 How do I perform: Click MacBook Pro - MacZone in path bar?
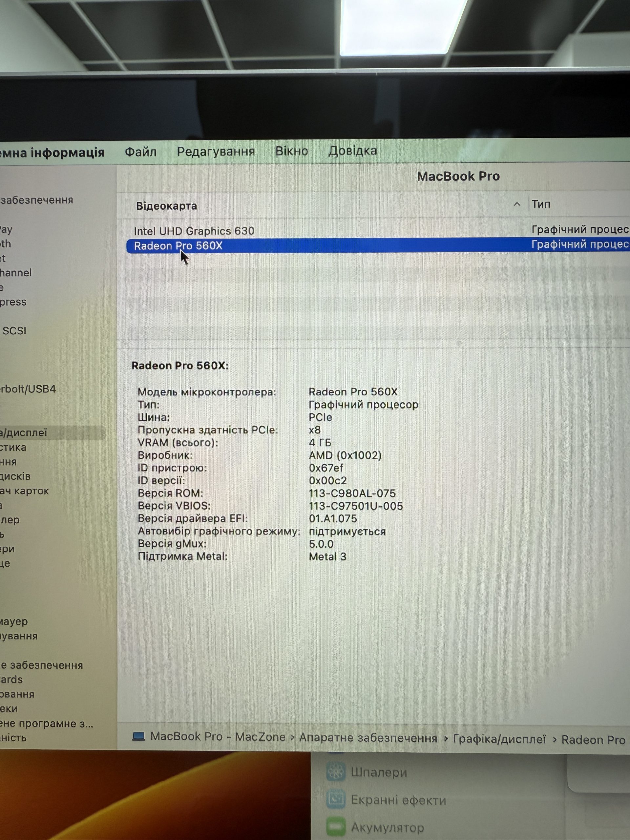(x=218, y=736)
